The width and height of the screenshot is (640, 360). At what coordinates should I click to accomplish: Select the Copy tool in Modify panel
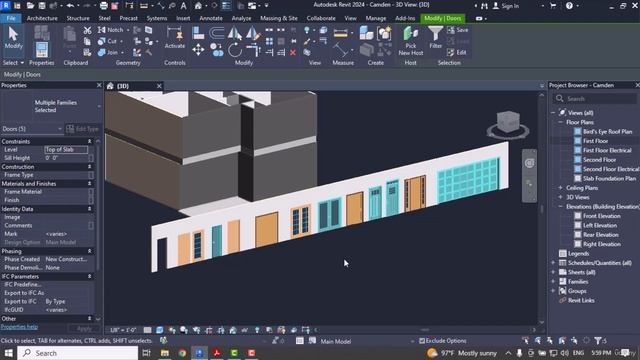click(217, 50)
